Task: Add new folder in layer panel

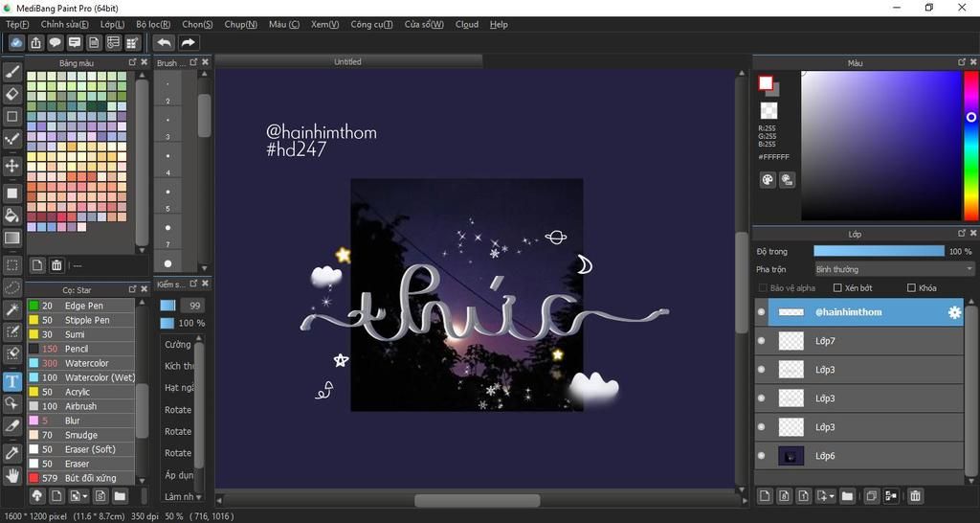Action: click(847, 496)
